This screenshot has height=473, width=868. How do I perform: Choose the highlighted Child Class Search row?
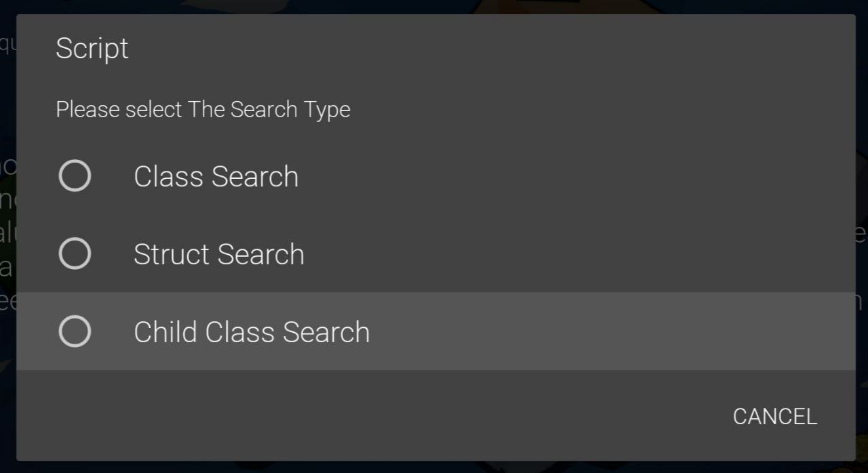tap(542, 331)
